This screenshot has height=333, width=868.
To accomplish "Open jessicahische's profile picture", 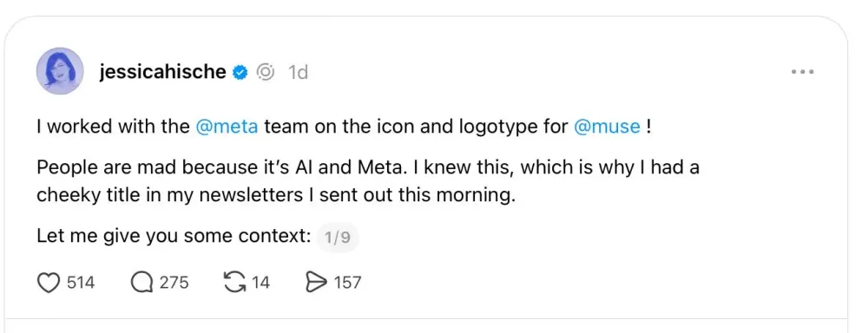I will (x=60, y=71).
